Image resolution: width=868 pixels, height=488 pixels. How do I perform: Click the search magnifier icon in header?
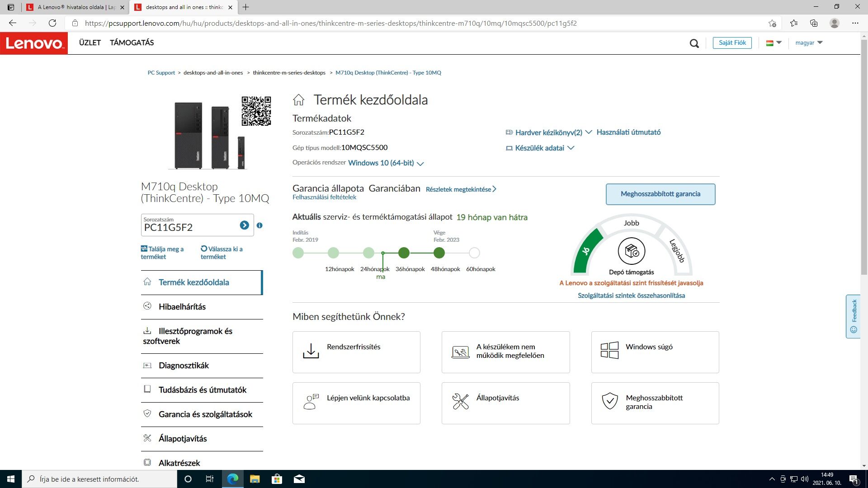coord(694,43)
